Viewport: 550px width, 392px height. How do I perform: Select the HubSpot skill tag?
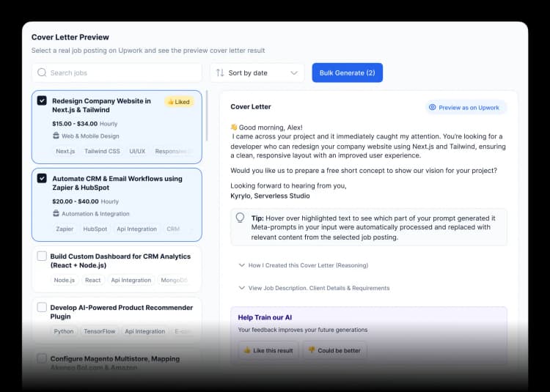point(95,229)
